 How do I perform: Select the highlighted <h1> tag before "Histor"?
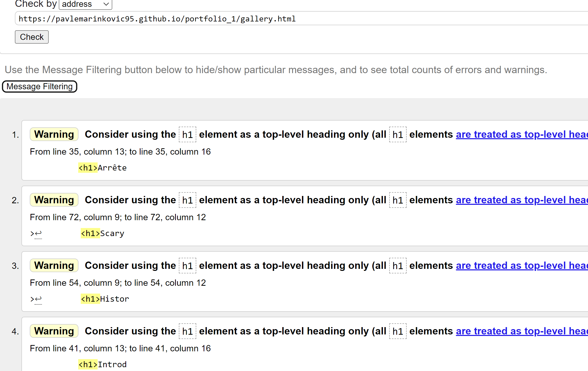pyautogui.click(x=90, y=299)
